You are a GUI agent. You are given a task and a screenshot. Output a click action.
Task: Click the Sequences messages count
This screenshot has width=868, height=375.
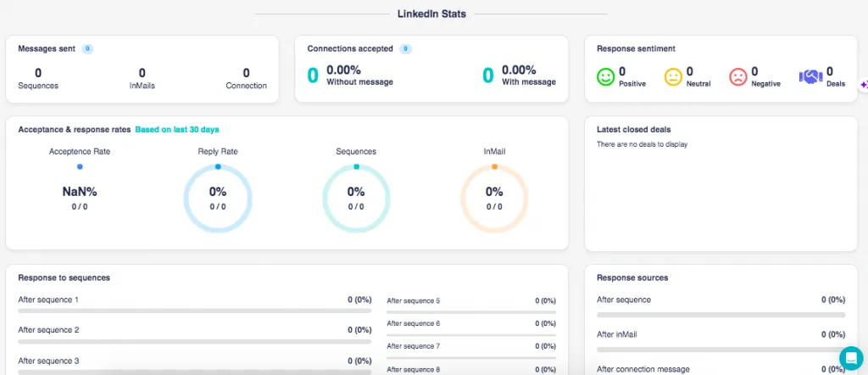coord(38,73)
